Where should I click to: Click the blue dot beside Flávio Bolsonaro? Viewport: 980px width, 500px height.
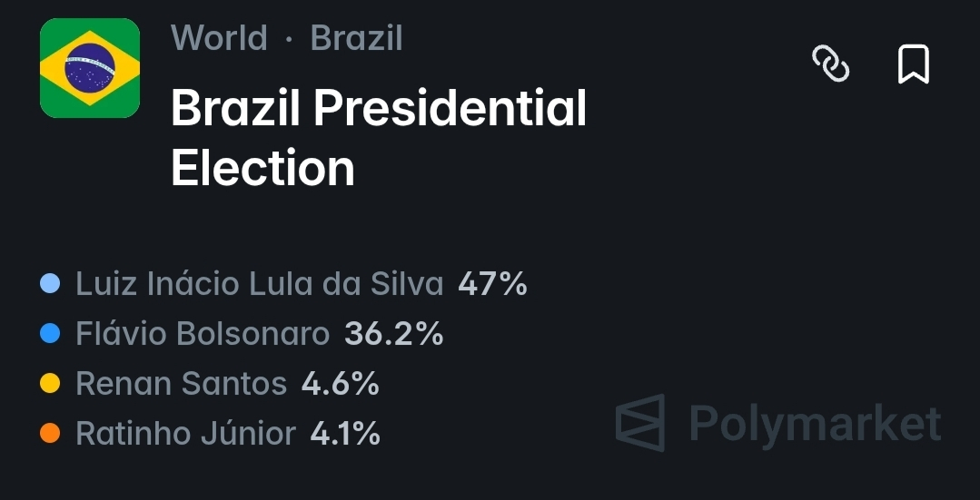click(50, 334)
